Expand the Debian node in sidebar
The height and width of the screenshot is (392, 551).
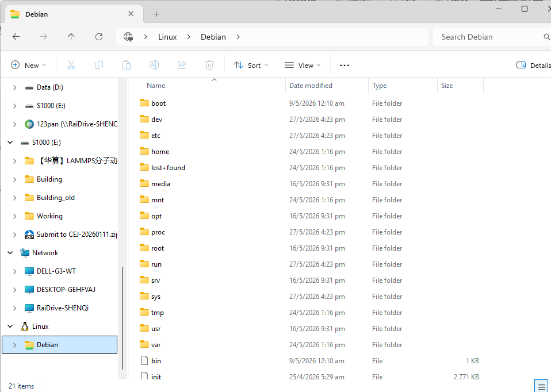coord(14,345)
